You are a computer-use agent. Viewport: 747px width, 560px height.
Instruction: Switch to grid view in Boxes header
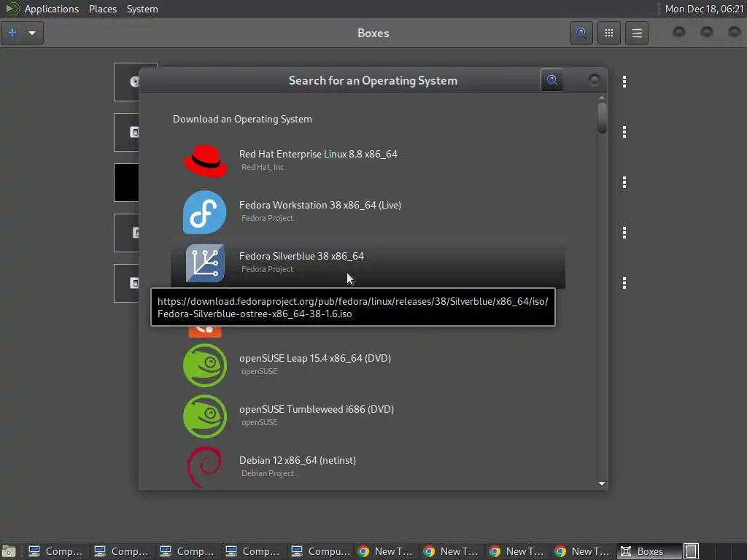609,33
